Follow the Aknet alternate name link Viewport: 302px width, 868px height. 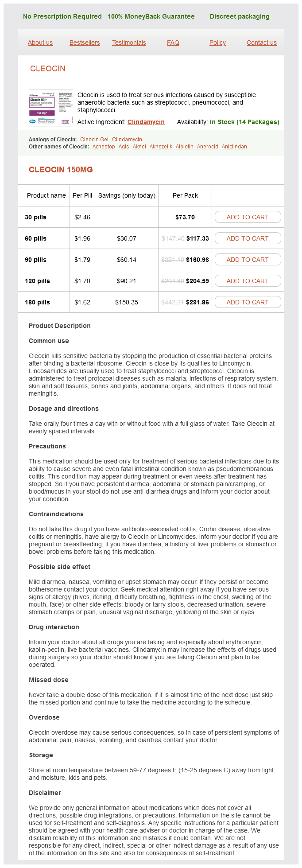pyautogui.click(x=139, y=147)
